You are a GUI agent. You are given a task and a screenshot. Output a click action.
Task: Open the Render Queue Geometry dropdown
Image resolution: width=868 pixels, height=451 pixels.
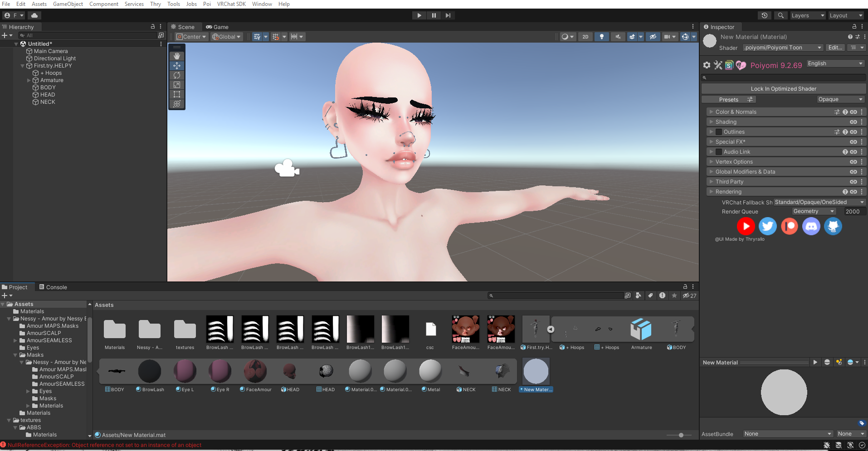pyautogui.click(x=814, y=212)
